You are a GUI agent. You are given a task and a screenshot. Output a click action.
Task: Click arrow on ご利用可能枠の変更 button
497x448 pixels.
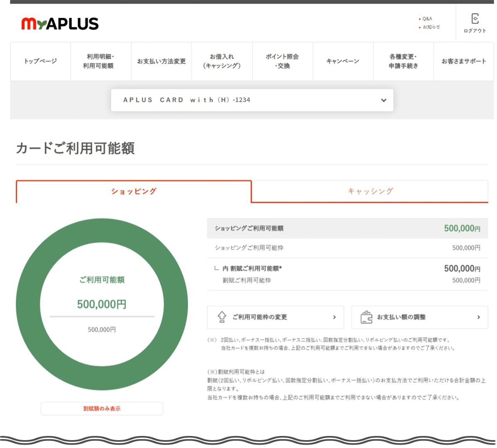[334, 317]
